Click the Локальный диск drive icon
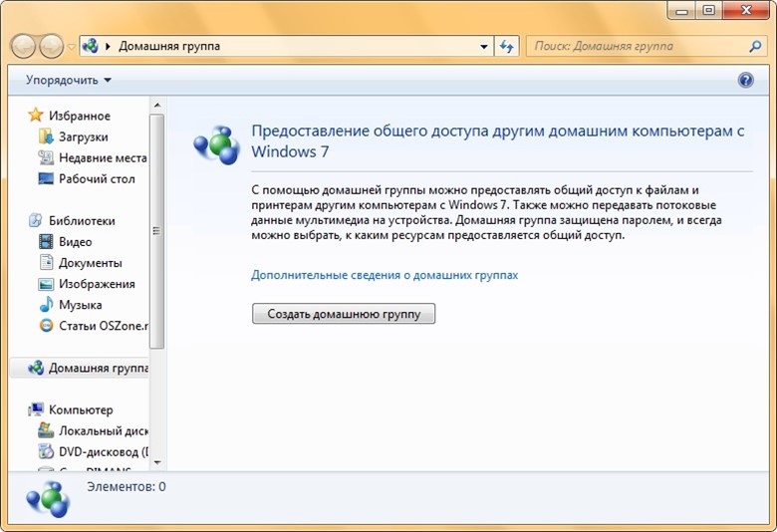 [x=46, y=429]
